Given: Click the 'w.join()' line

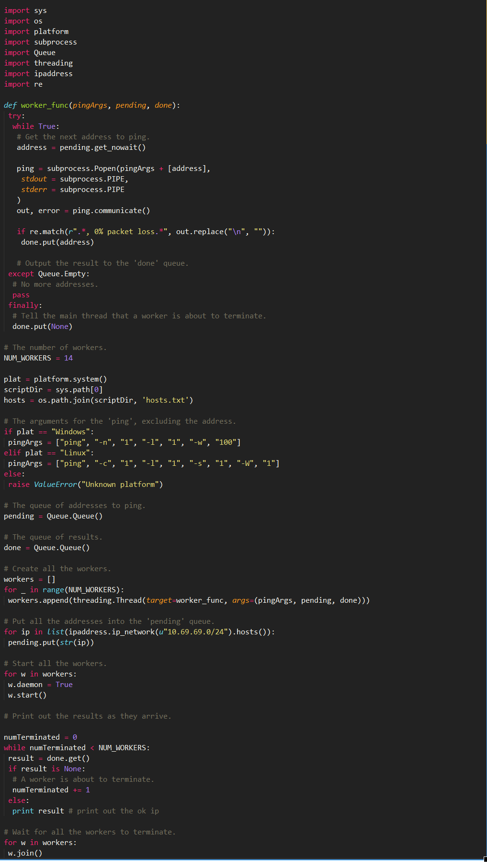Looking at the screenshot, I should 25,853.
